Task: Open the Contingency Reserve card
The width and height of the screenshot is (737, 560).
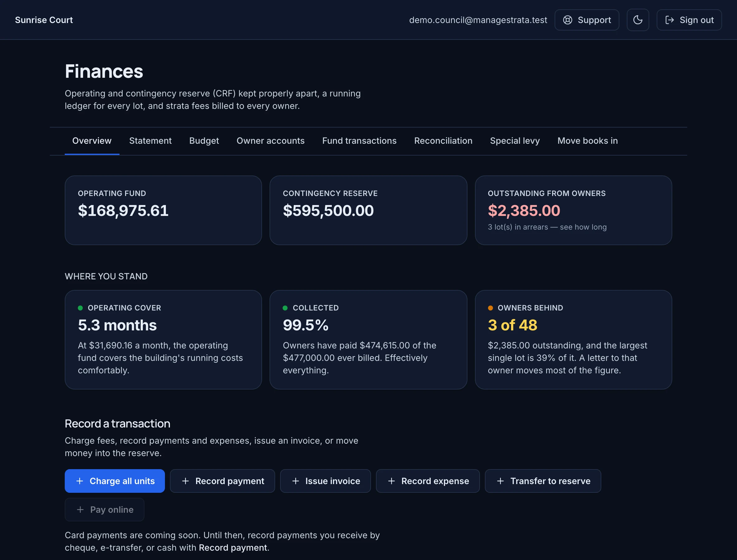Action: click(x=368, y=210)
